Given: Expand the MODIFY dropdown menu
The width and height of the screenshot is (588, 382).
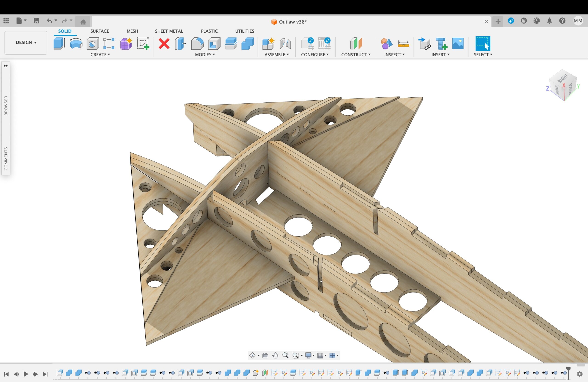Looking at the screenshot, I should click(x=205, y=55).
